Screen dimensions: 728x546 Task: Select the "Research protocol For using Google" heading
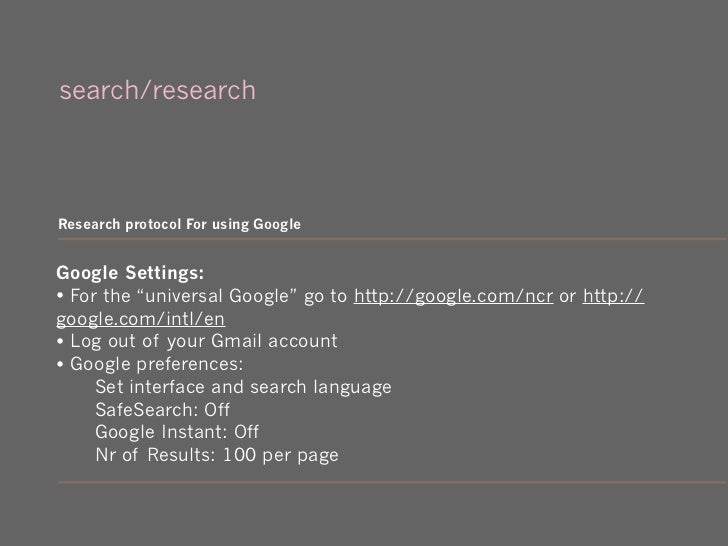pos(179,224)
